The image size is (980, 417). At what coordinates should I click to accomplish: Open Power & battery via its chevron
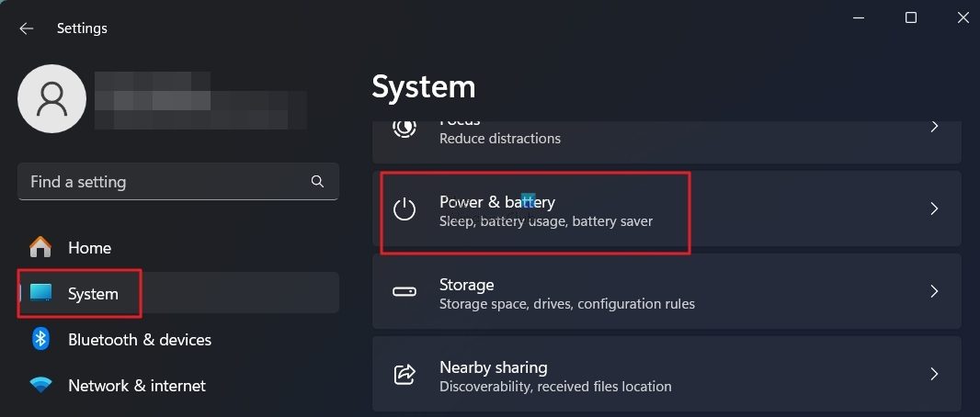point(934,209)
